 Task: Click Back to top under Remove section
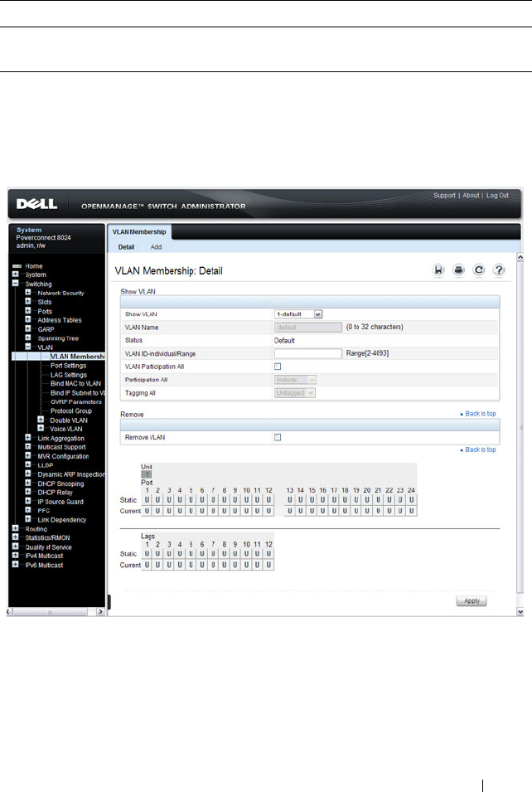click(x=478, y=449)
